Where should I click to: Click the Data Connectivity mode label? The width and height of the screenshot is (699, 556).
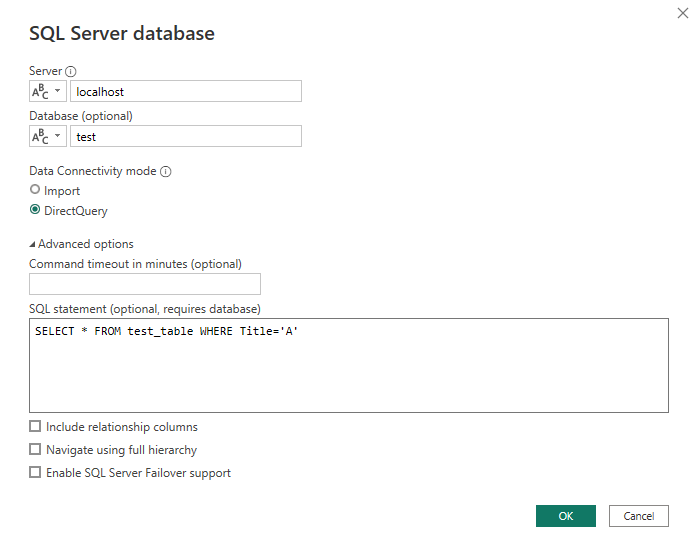93,171
